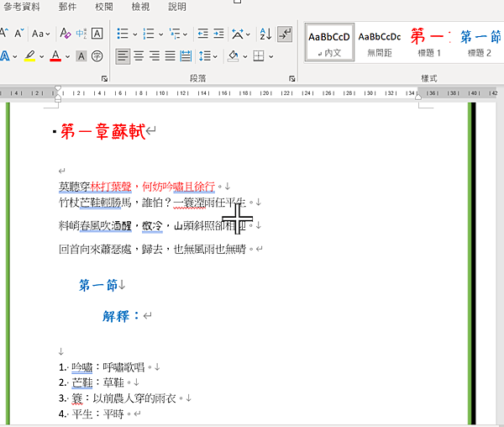Decrease the paragraph indent
This screenshot has height=427, width=504.
click(202, 34)
